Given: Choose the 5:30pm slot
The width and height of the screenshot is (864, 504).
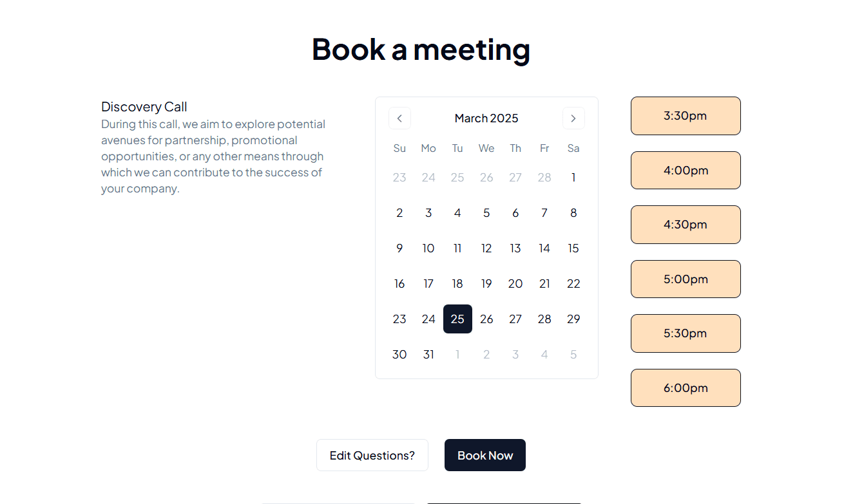Looking at the screenshot, I should point(685,333).
